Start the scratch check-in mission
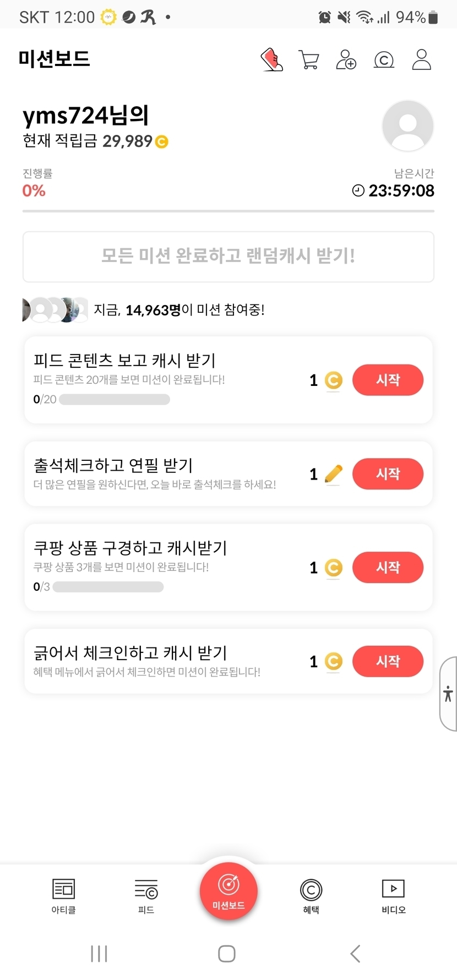The height and width of the screenshot is (980, 457). click(388, 661)
